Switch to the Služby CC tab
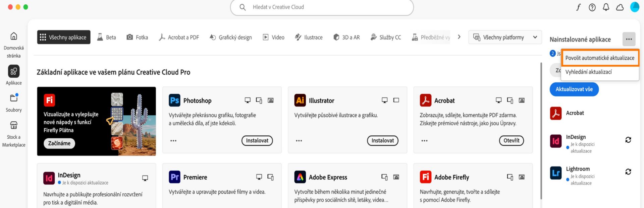Viewport: 644px width, 208px height. click(386, 37)
